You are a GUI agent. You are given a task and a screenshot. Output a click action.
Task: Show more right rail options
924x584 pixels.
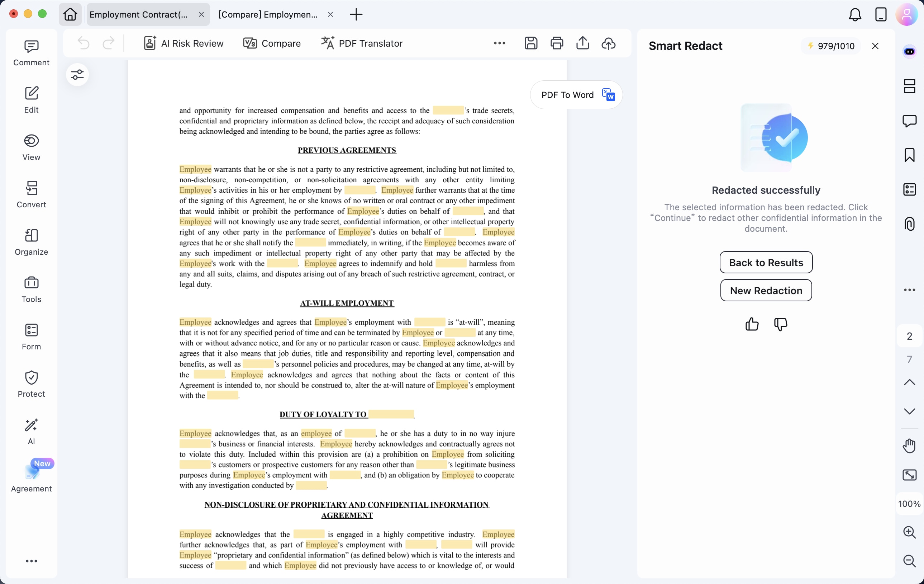909,290
